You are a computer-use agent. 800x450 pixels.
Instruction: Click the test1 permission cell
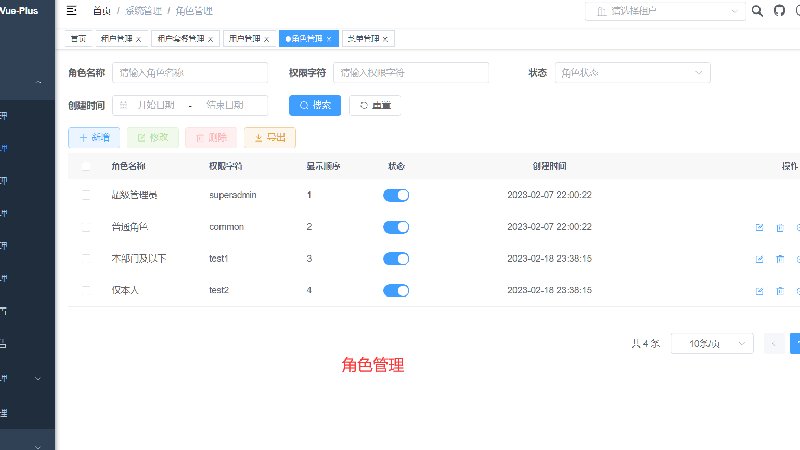point(218,259)
